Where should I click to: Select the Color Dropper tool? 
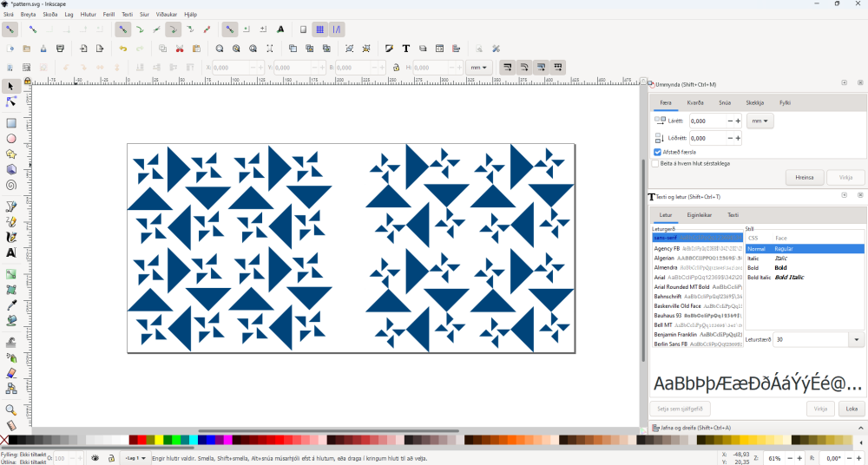click(10, 305)
